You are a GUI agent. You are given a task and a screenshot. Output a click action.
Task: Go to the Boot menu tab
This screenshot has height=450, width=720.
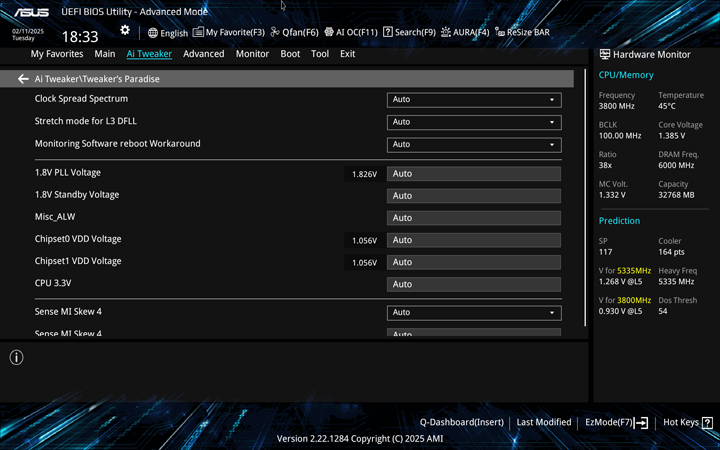pyautogui.click(x=290, y=54)
